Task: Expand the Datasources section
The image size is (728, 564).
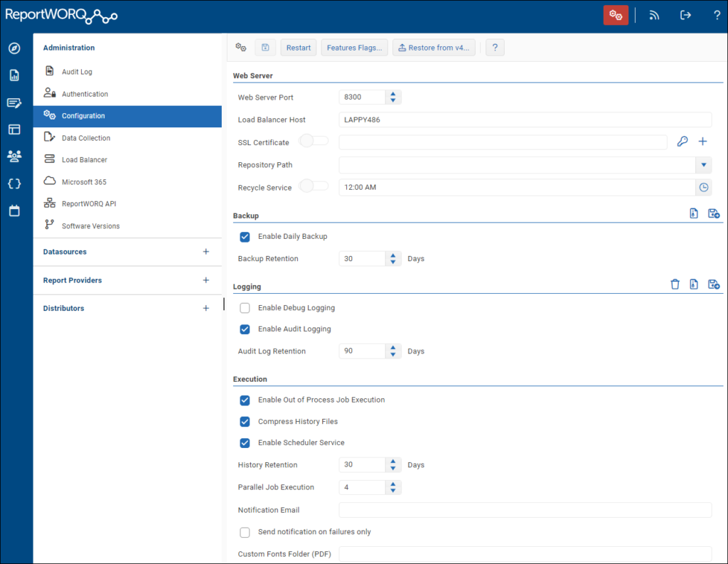Action: 205,252
